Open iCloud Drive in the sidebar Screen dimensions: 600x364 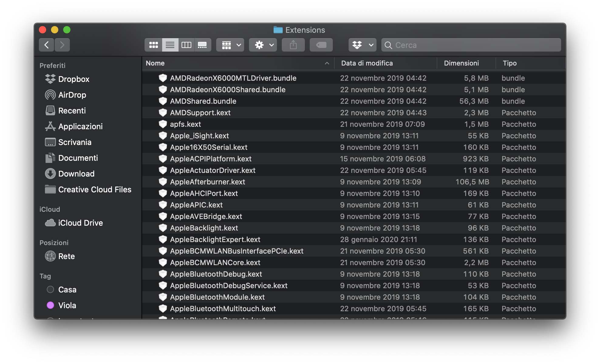(x=80, y=223)
